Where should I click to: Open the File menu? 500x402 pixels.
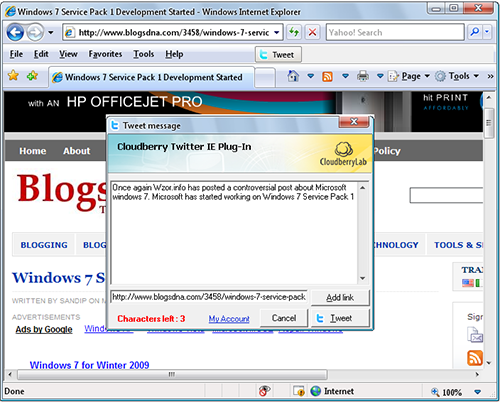(x=16, y=54)
